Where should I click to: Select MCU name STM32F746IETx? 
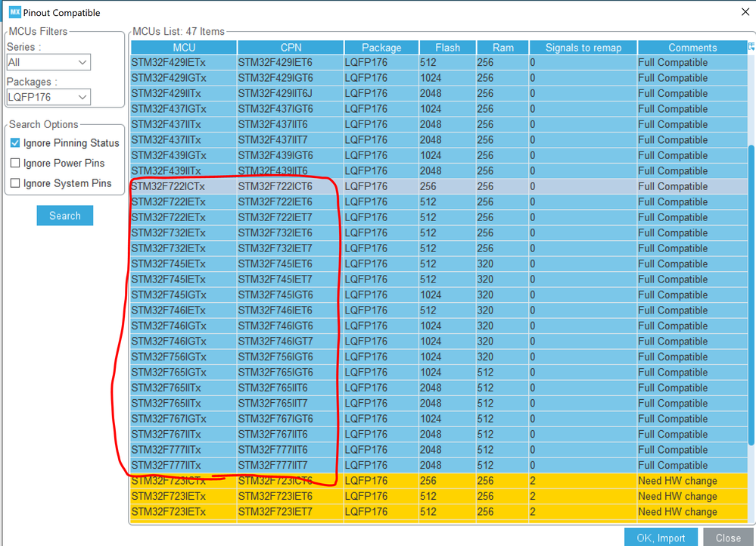tap(184, 310)
